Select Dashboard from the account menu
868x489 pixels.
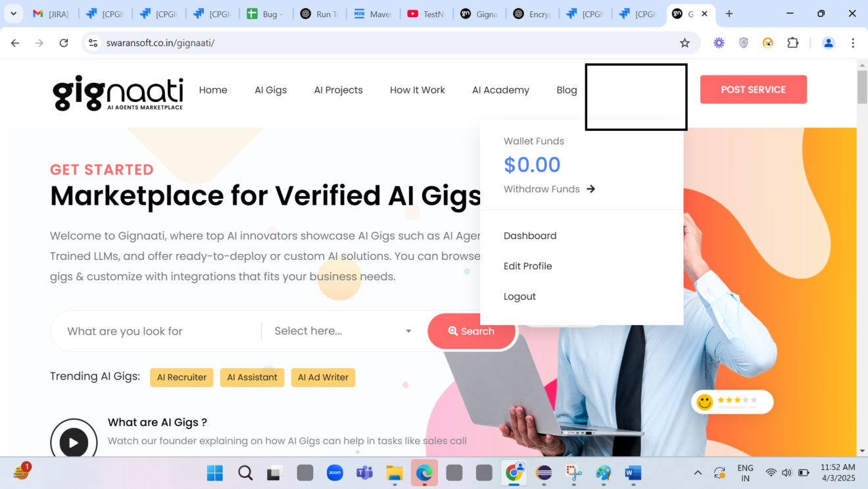click(x=530, y=236)
